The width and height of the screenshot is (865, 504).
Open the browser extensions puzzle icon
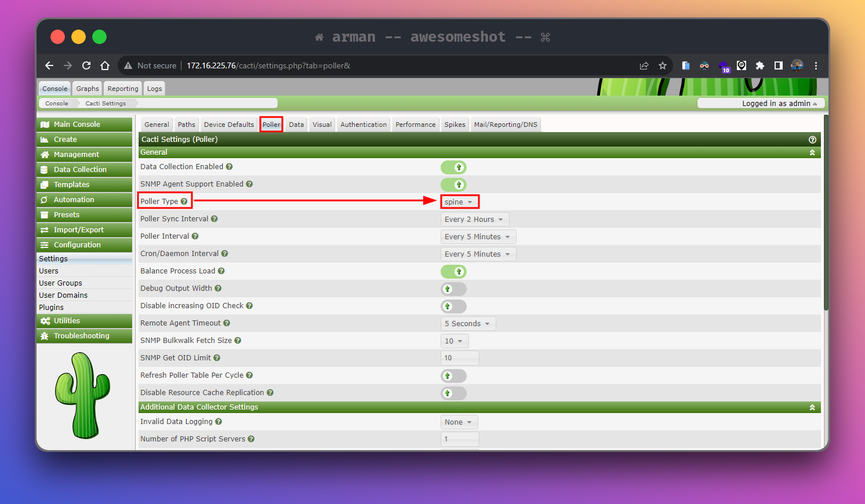759,65
